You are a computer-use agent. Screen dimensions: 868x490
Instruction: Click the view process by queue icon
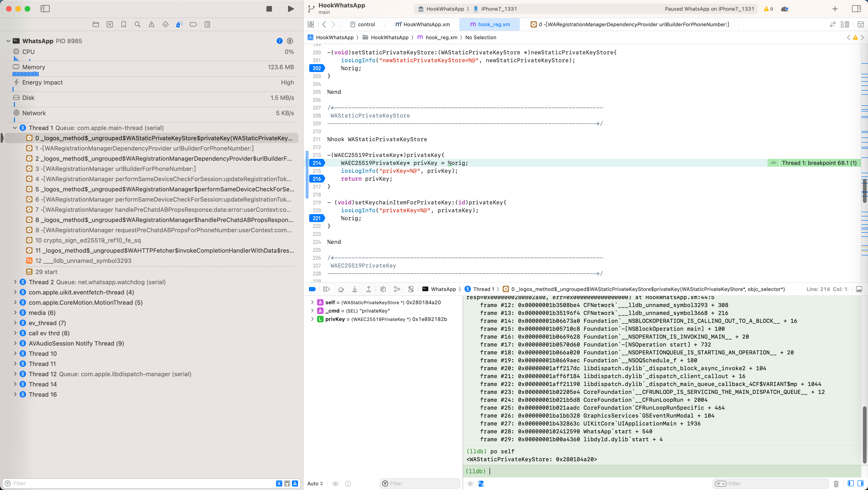tap(290, 41)
